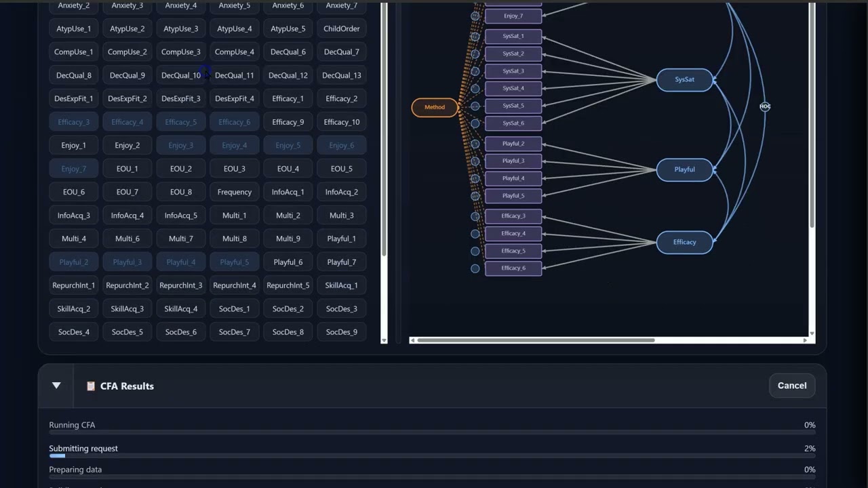Click the Preparing data progress bar
Image resolution: width=868 pixels, height=488 pixels.
pyautogui.click(x=432, y=476)
